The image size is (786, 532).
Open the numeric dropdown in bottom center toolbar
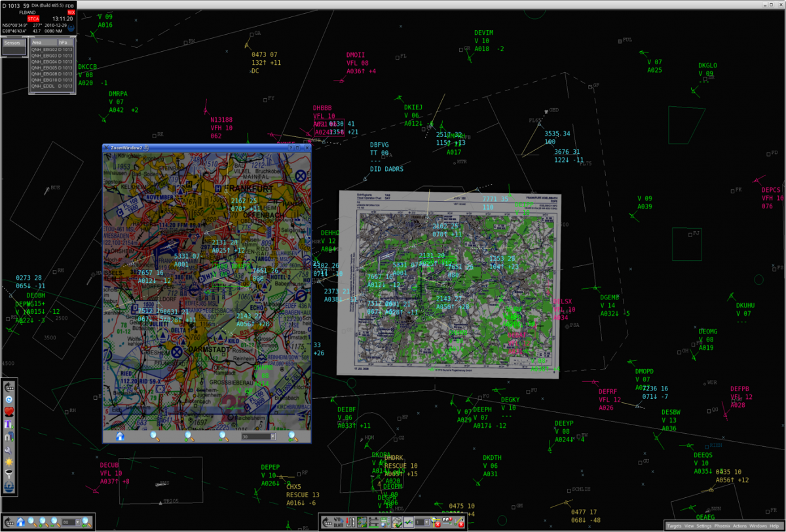click(426, 522)
